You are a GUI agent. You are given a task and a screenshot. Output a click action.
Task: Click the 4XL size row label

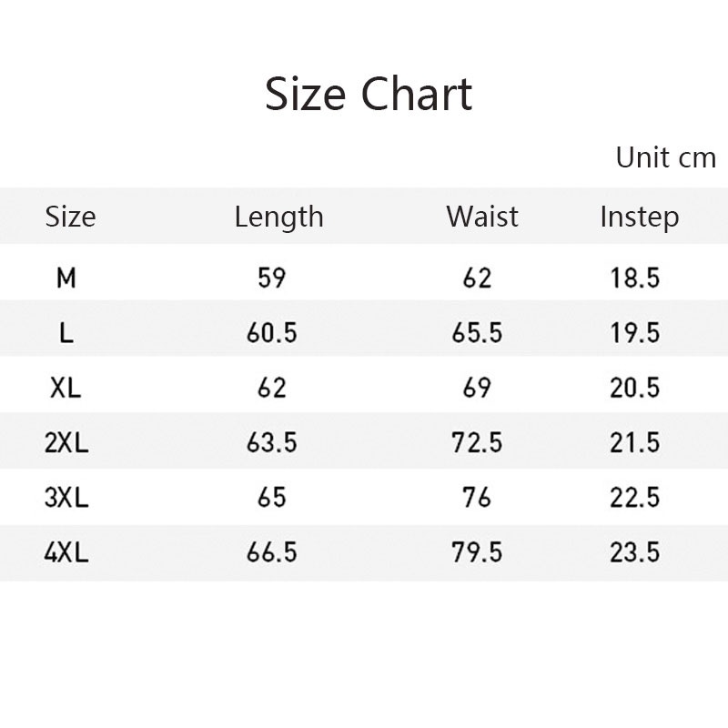coord(66,552)
